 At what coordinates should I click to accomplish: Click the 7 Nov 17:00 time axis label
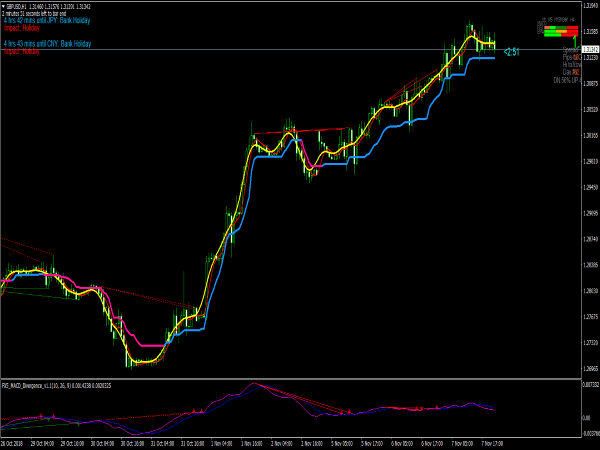[x=492, y=444]
